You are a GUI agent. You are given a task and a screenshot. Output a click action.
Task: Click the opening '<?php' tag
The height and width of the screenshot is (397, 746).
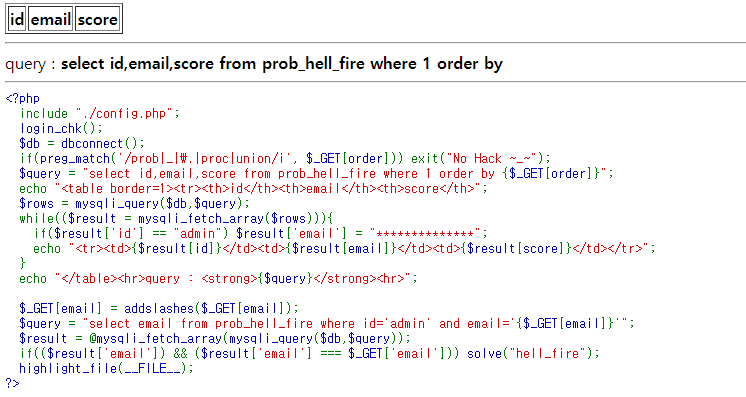pos(22,99)
